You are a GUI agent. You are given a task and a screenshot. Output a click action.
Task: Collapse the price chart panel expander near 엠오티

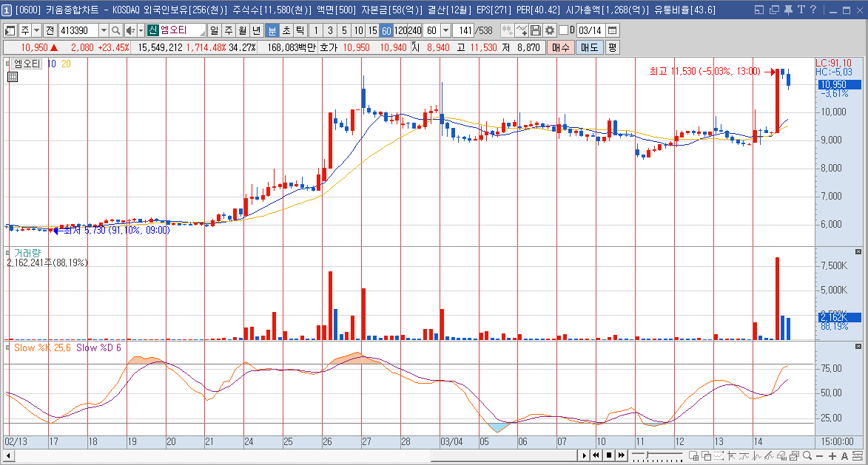[7, 64]
